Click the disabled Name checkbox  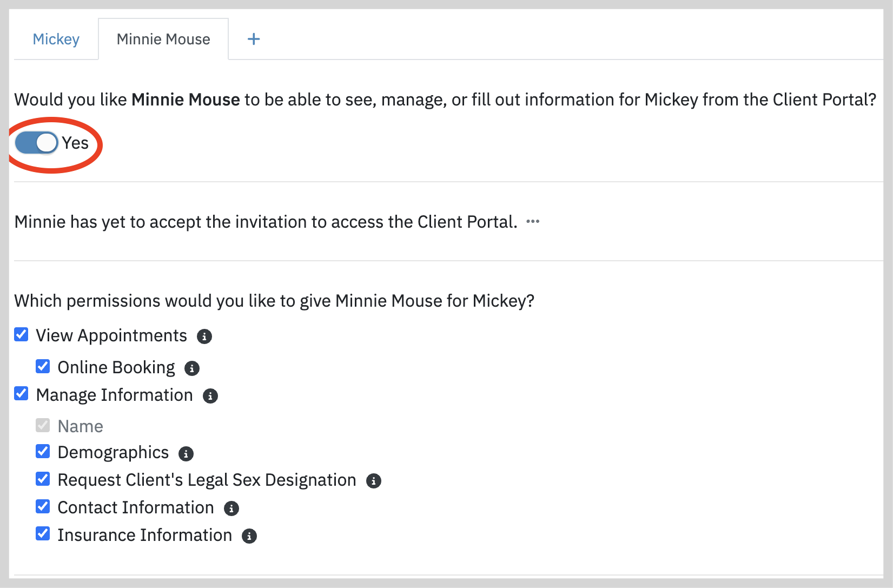(43, 425)
